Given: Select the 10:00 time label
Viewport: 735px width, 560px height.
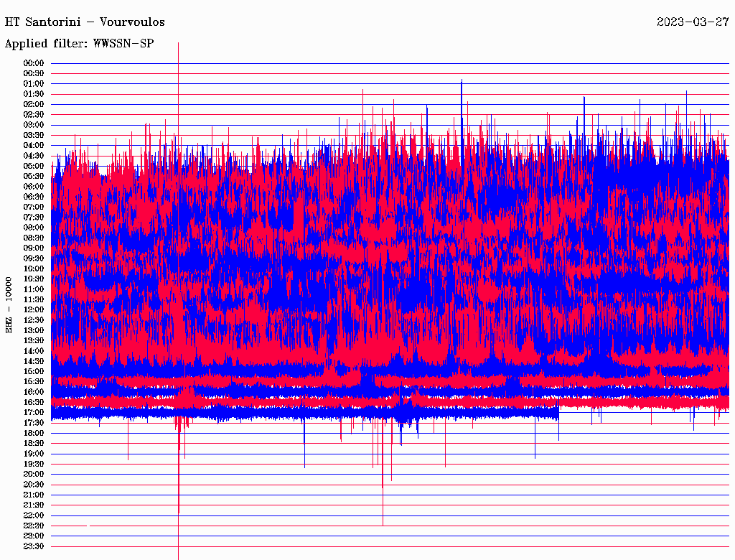Looking at the screenshot, I should click(34, 269).
